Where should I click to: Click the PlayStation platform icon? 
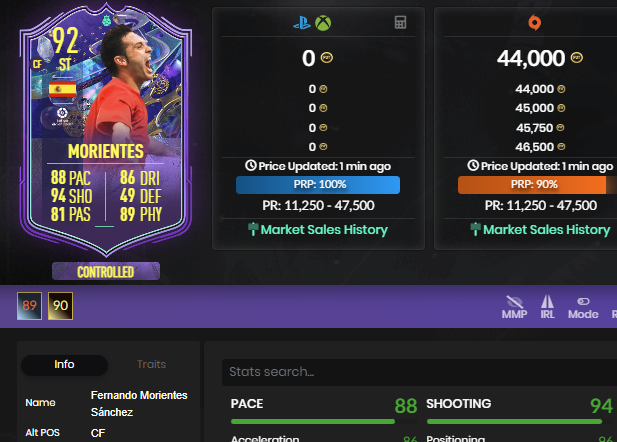pos(302,23)
